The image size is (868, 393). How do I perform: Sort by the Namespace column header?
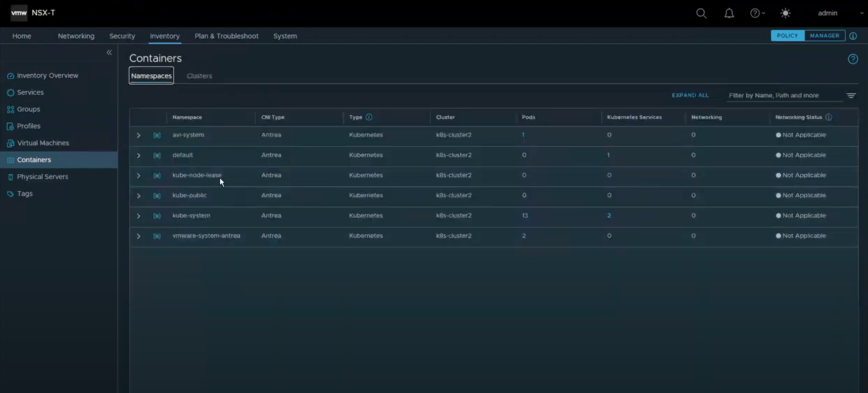188,117
